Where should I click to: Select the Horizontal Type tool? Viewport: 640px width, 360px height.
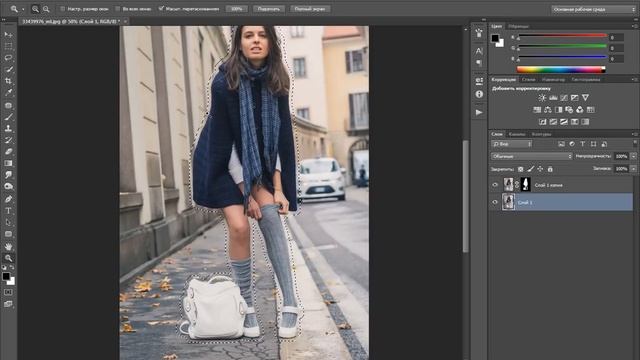pos(8,211)
